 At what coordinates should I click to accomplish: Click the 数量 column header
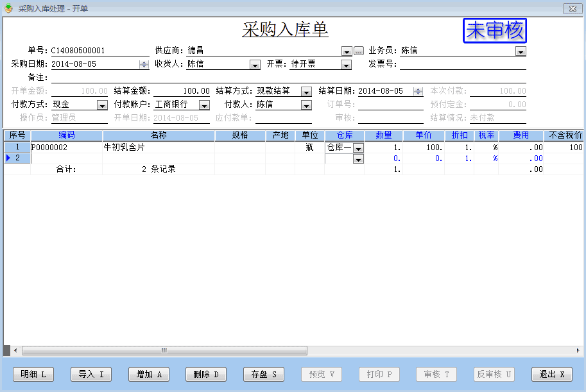[384, 135]
